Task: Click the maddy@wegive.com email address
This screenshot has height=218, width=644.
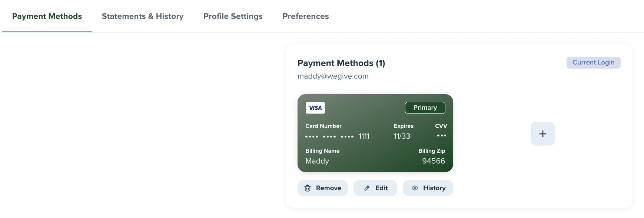Action: pos(333,76)
